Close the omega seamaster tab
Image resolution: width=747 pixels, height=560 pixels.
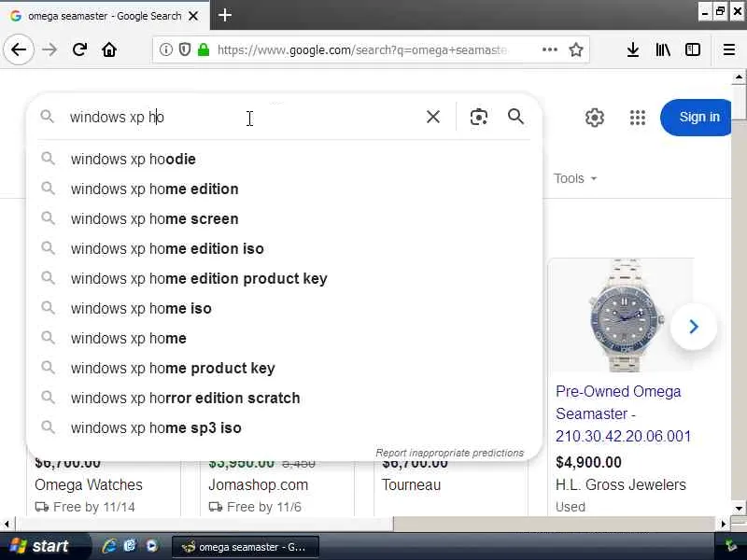click(193, 16)
